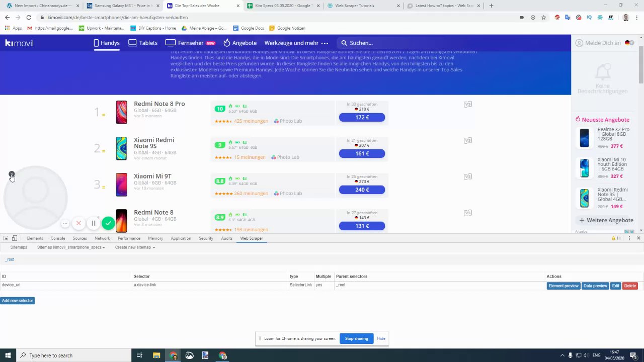This screenshot has width=644, height=362.
Task: Open File Explorer from taskbar
Action: coord(156,355)
